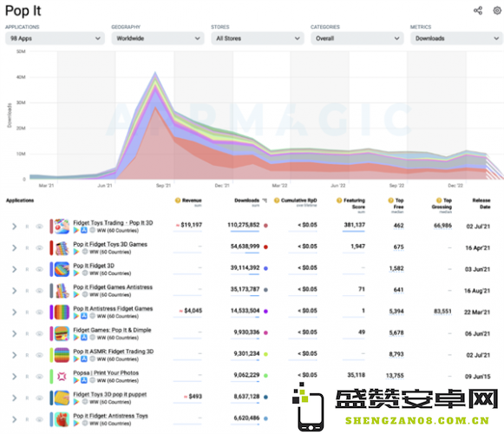Click the purple color dot beside 14,533,504 downloads

265,311
